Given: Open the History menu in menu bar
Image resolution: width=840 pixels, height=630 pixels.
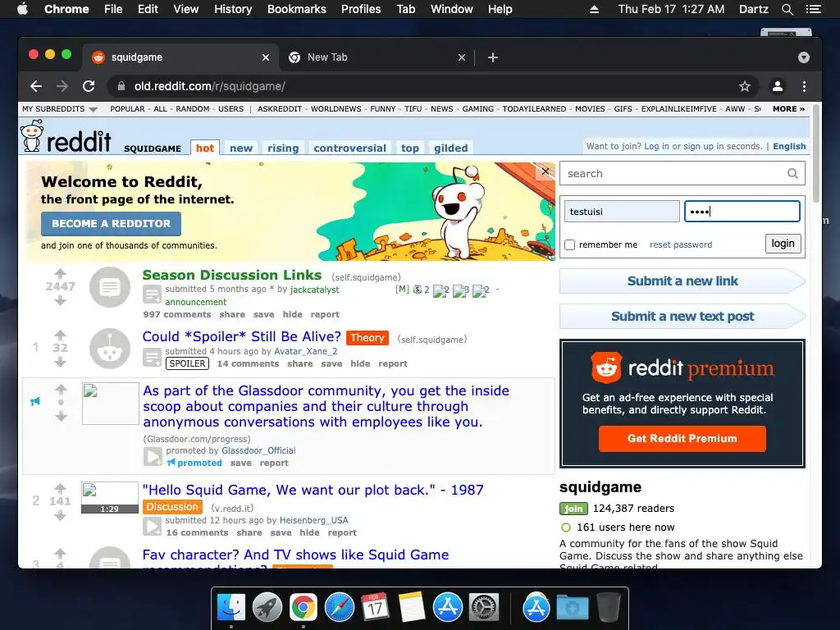Looking at the screenshot, I should [x=233, y=9].
